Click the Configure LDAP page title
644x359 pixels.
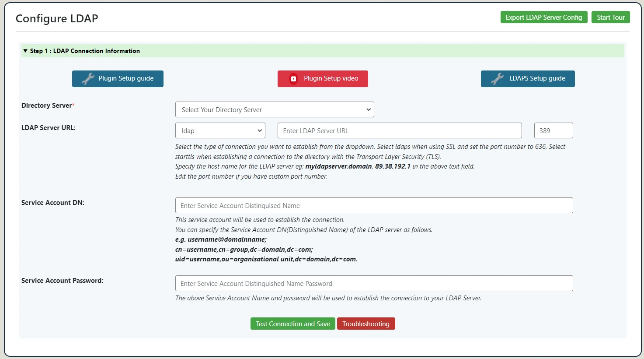pos(56,18)
